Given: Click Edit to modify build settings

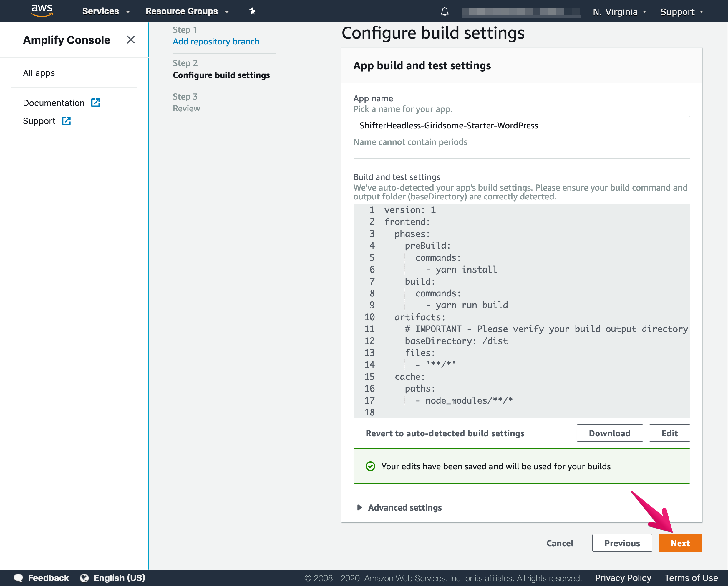Looking at the screenshot, I should [x=669, y=433].
